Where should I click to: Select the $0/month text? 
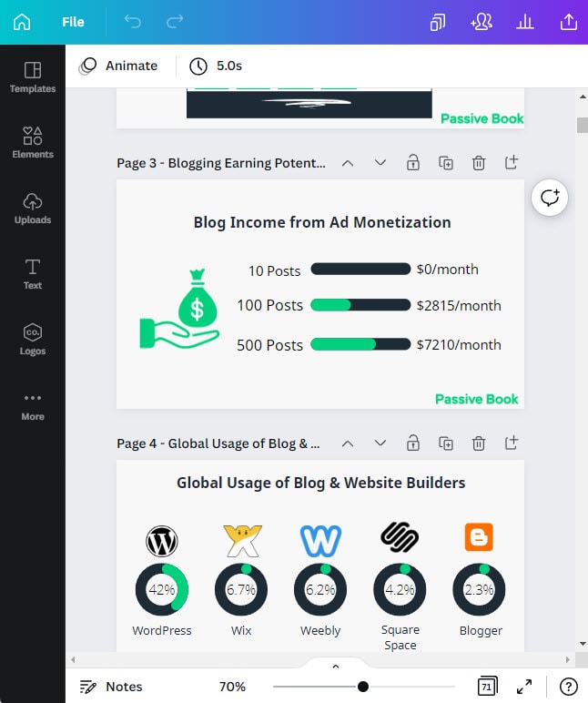pos(447,270)
